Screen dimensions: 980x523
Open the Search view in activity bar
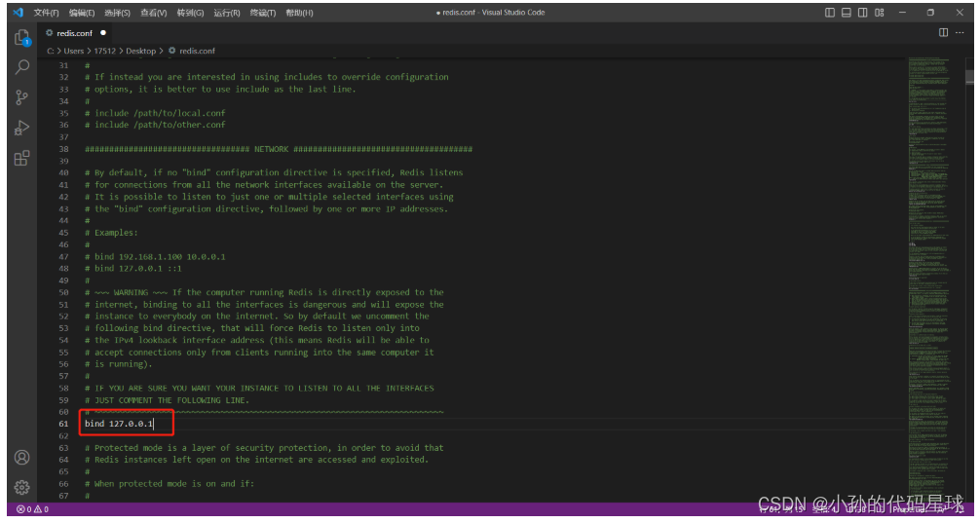coord(21,66)
